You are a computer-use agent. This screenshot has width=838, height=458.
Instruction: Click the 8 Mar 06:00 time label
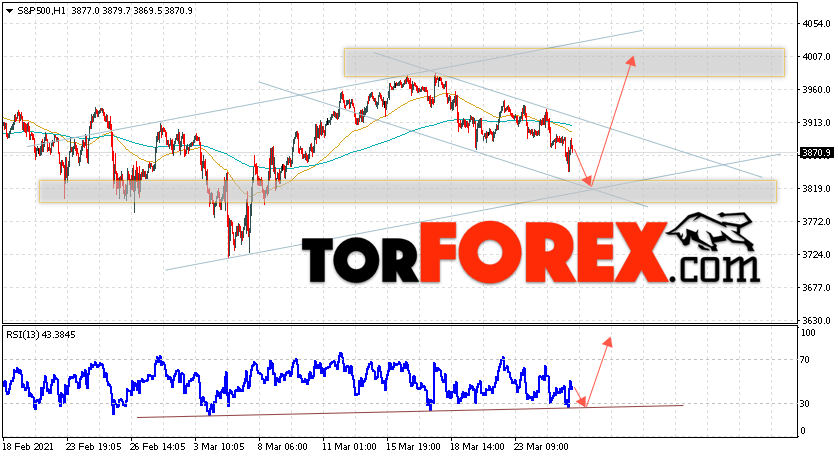(283, 446)
